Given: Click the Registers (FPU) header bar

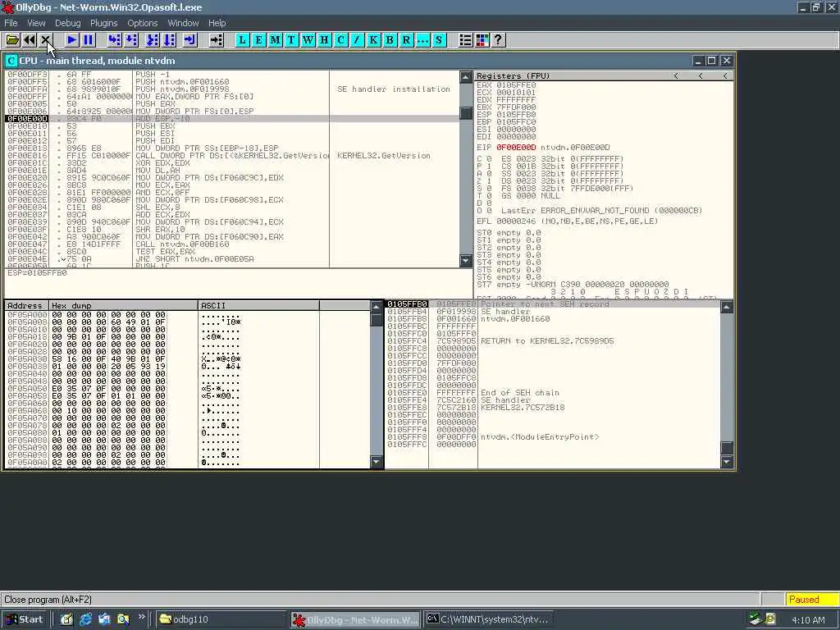Looking at the screenshot, I should coord(603,75).
